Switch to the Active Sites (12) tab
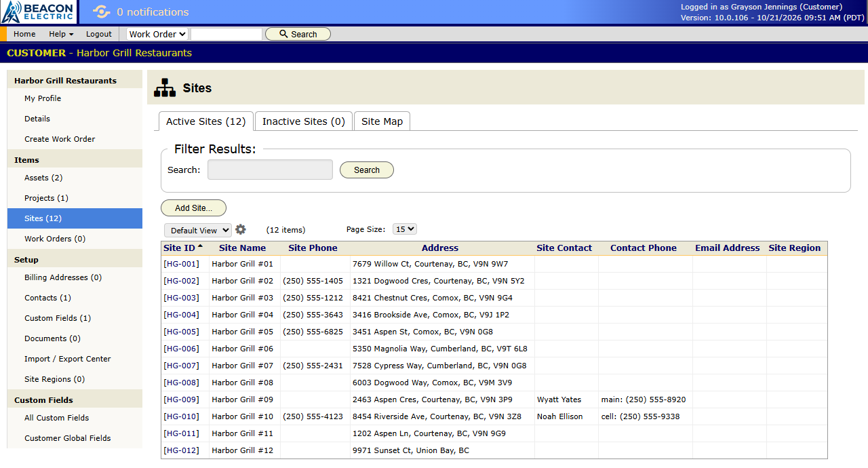This screenshot has height=468, width=868. click(x=206, y=121)
